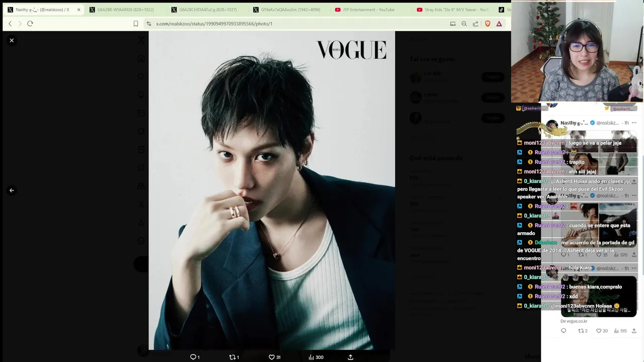Share the side-panel vogue.co.kr post
Screen dimensions: 644x362
[634, 331]
